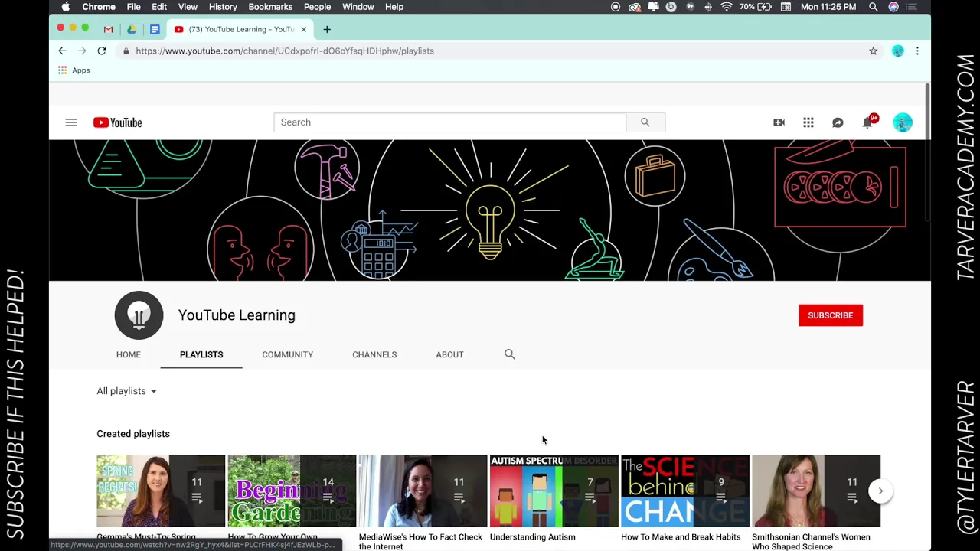The image size is (980, 551).
Task: Click the page vertical scrollbar
Action: click(x=927, y=153)
